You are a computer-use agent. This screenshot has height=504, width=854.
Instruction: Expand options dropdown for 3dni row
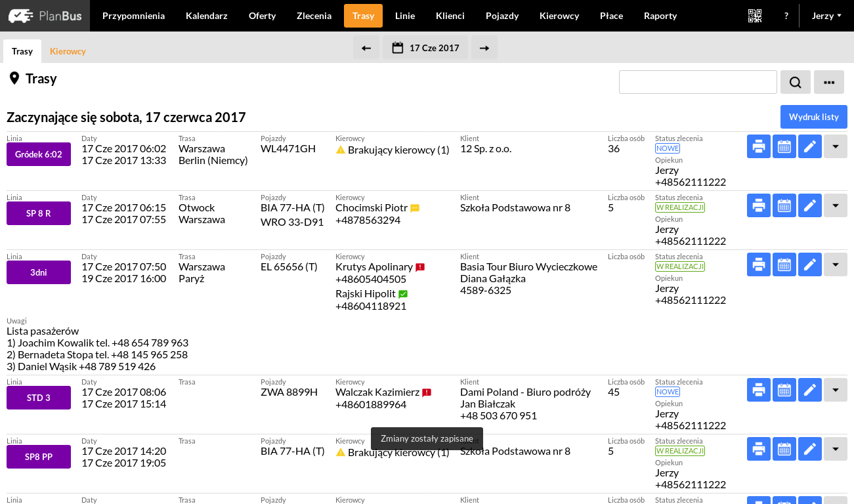[x=836, y=264]
